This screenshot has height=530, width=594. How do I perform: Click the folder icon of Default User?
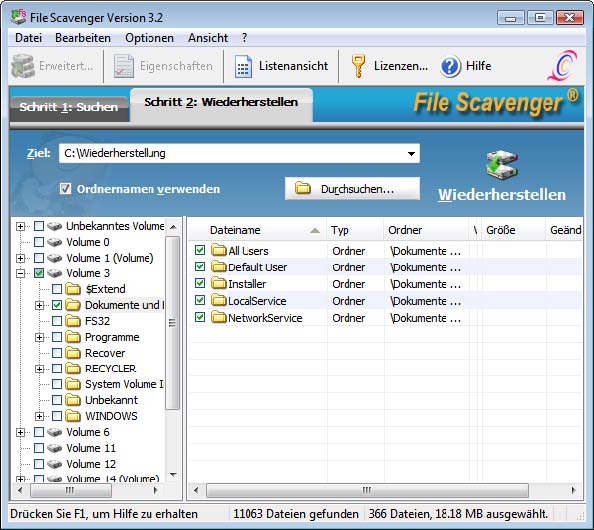[219, 267]
